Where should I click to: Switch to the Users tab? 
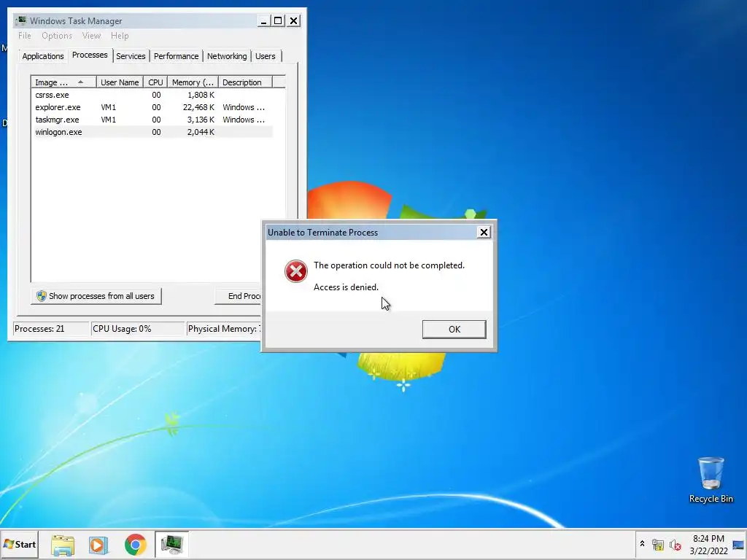[x=265, y=56]
